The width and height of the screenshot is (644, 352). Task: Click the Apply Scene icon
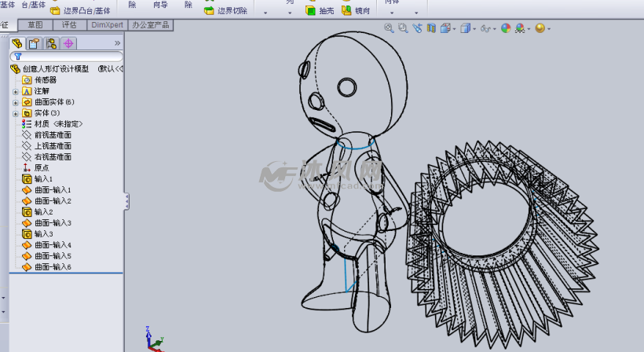520,28
